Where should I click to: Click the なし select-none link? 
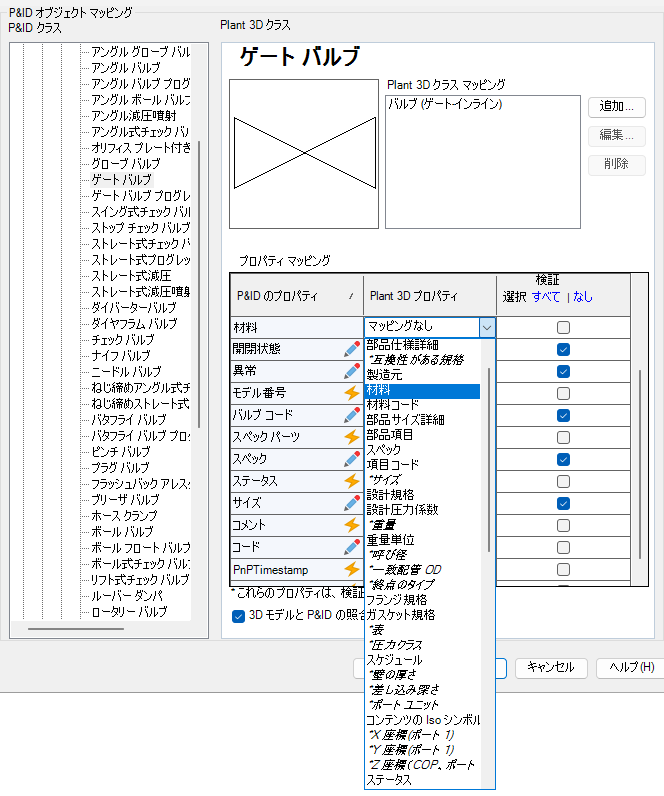583,297
